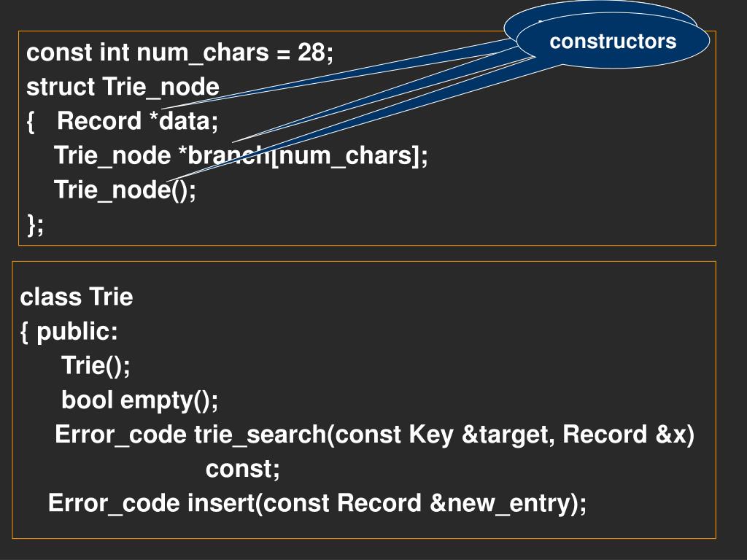
Task: Click the constructors callout bubble
Action: coord(613,41)
